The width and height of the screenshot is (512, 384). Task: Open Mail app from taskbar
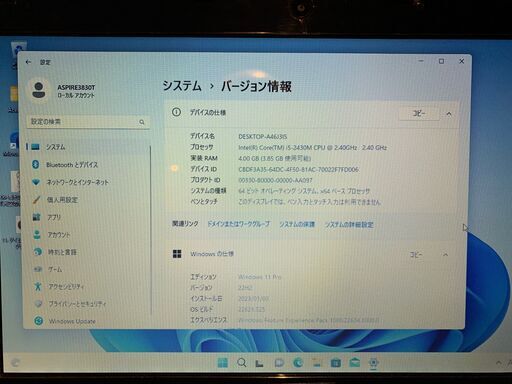tap(355, 362)
